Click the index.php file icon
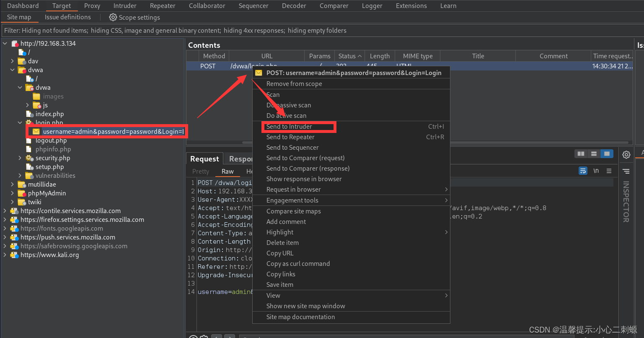This screenshot has height=338, width=644. [x=29, y=114]
